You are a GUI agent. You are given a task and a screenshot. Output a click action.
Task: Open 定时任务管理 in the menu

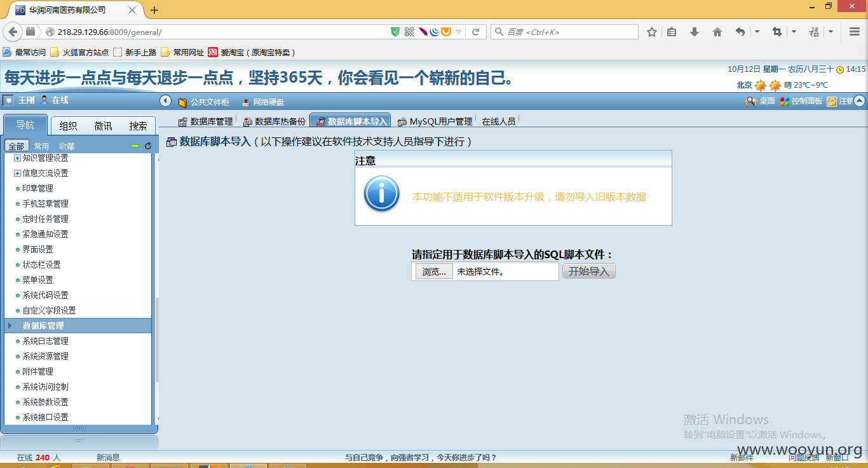(45, 219)
